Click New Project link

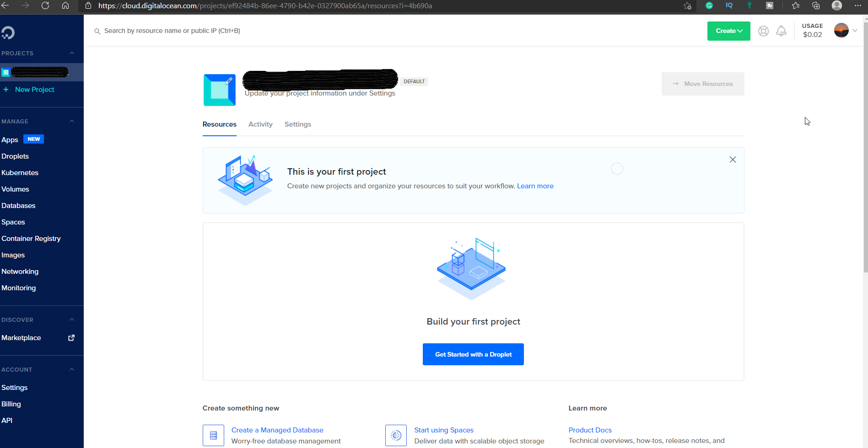coord(35,90)
